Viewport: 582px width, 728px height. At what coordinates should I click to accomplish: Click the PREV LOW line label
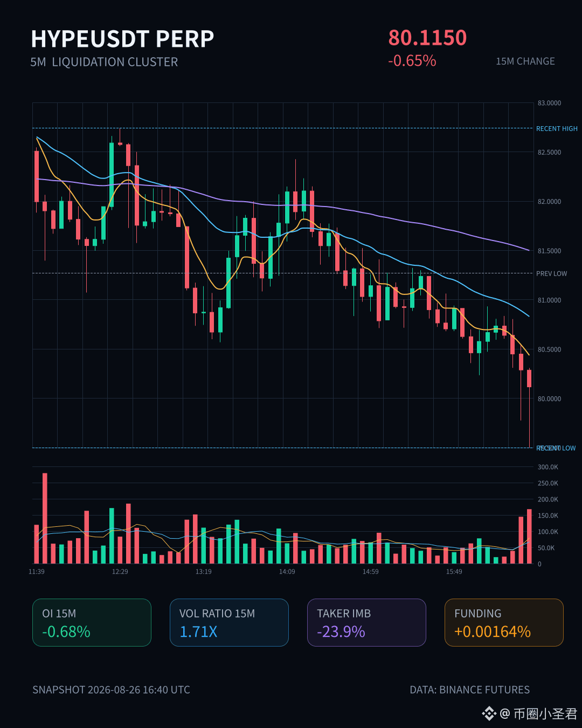551,273
